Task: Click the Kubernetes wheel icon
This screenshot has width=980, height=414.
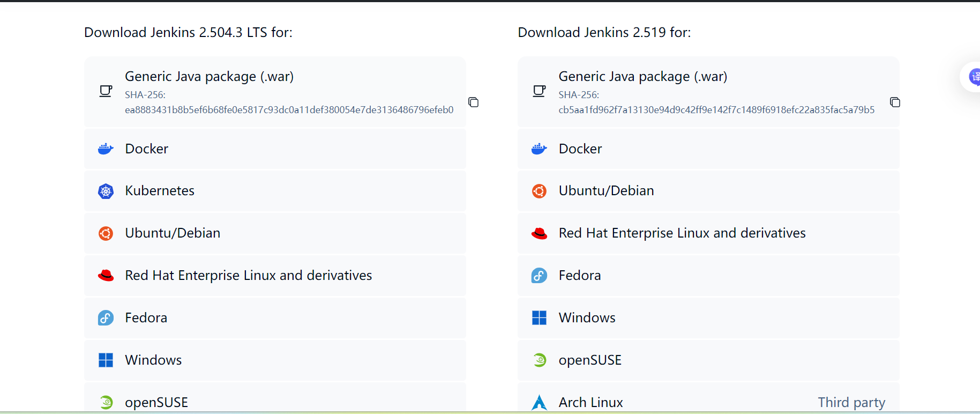Action: pos(106,191)
